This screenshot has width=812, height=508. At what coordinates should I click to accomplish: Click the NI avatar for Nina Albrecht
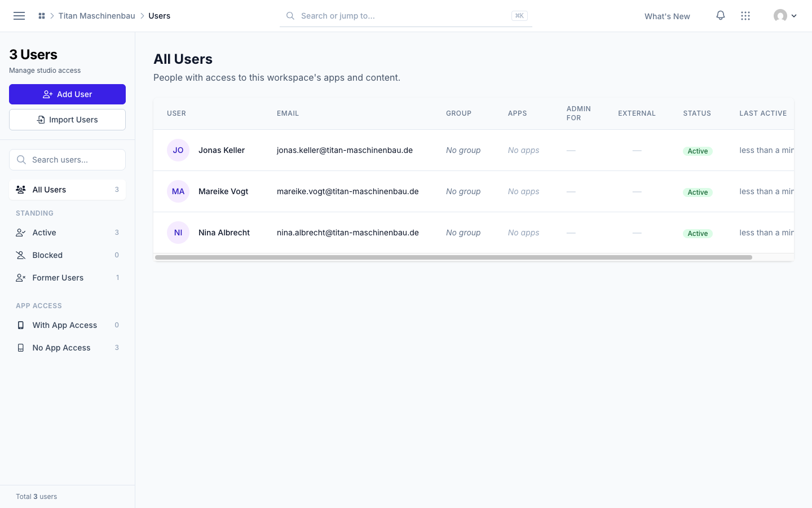click(178, 233)
